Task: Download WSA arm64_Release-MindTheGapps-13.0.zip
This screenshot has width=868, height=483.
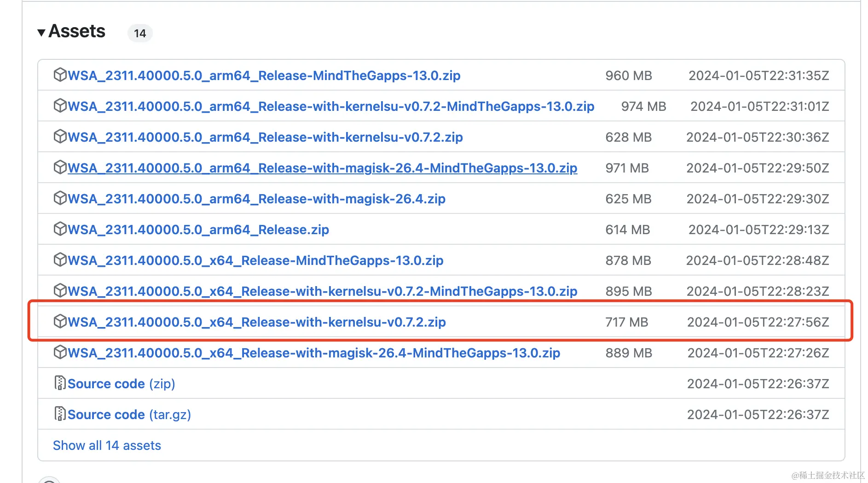Action: coord(264,75)
